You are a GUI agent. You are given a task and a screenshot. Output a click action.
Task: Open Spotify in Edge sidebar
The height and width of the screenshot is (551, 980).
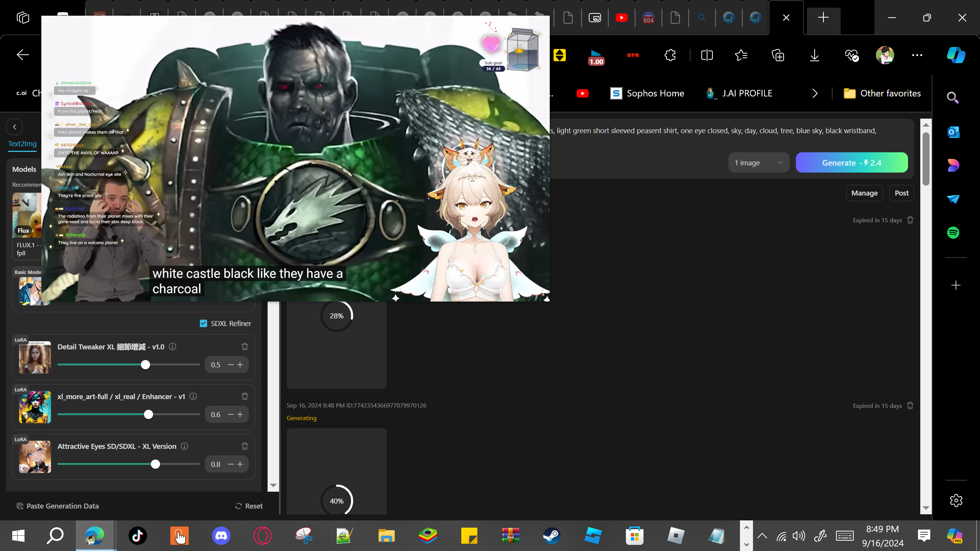[953, 233]
